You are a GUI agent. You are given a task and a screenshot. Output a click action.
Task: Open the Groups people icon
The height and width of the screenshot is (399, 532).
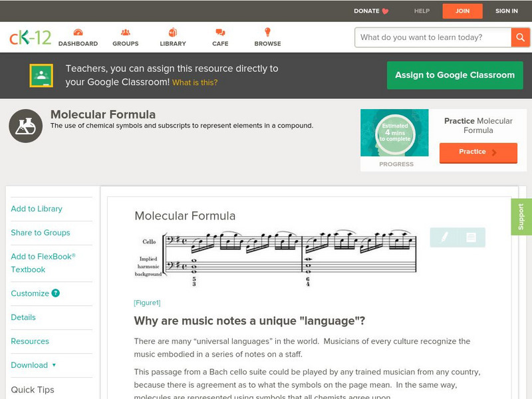(x=126, y=32)
